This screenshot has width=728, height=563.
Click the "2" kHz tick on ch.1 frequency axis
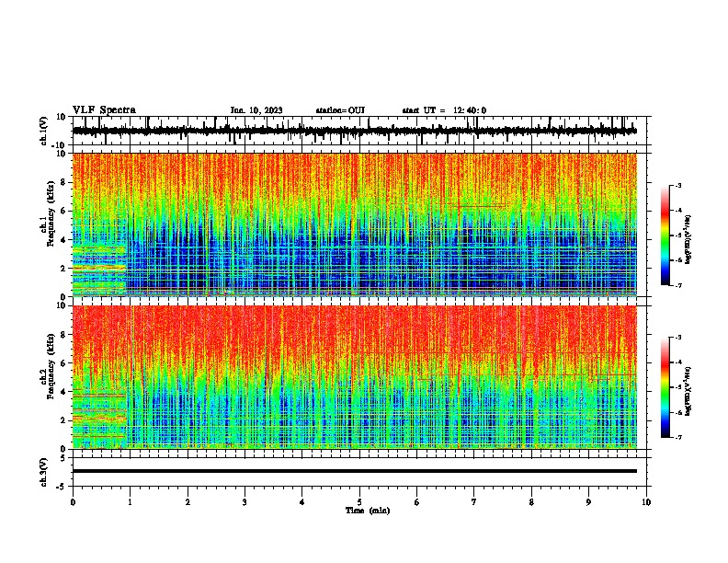(x=63, y=269)
